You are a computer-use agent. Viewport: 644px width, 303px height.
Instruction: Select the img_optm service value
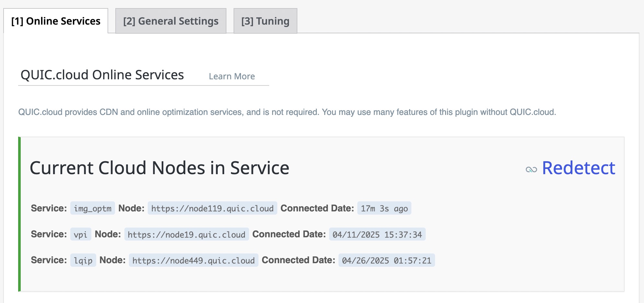(x=93, y=208)
